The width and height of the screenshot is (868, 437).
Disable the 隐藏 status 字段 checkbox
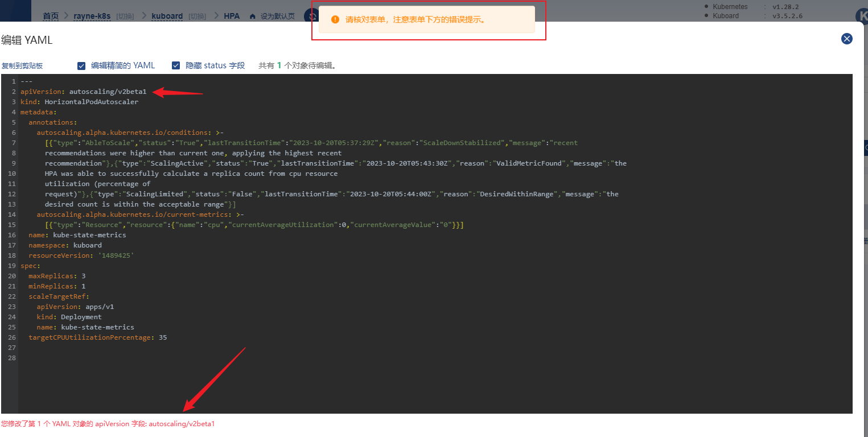pos(176,65)
